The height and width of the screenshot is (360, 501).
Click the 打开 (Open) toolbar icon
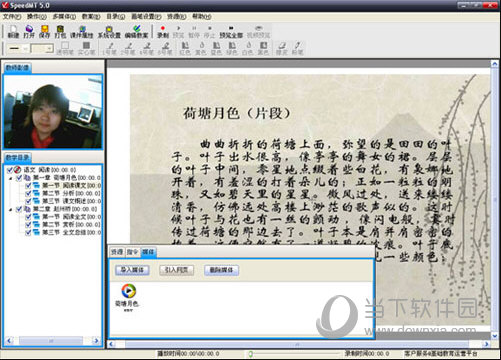[x=29, y=32]
